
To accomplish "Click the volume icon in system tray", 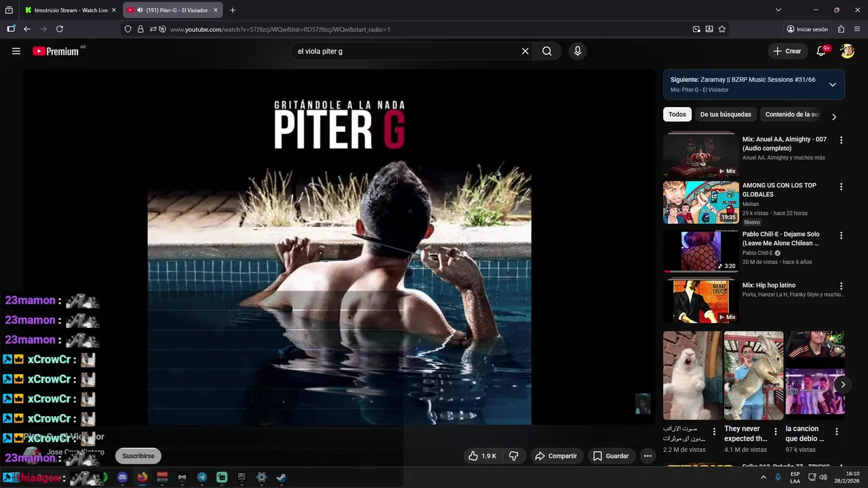I will click(x=823, y=477).
